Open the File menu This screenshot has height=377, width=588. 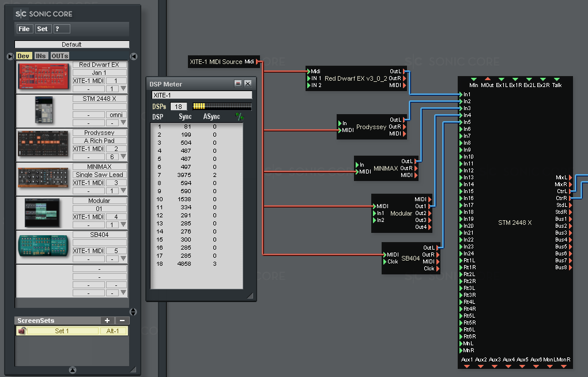tap(24, 29)
